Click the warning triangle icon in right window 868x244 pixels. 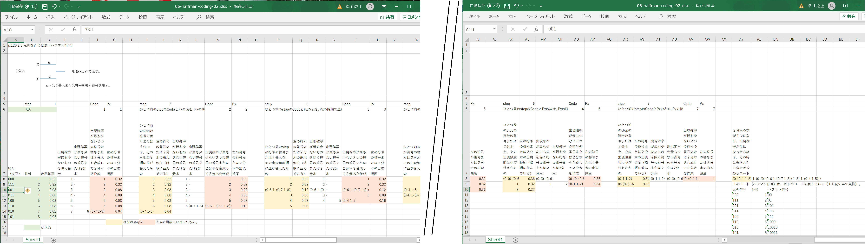click(801, 6)
